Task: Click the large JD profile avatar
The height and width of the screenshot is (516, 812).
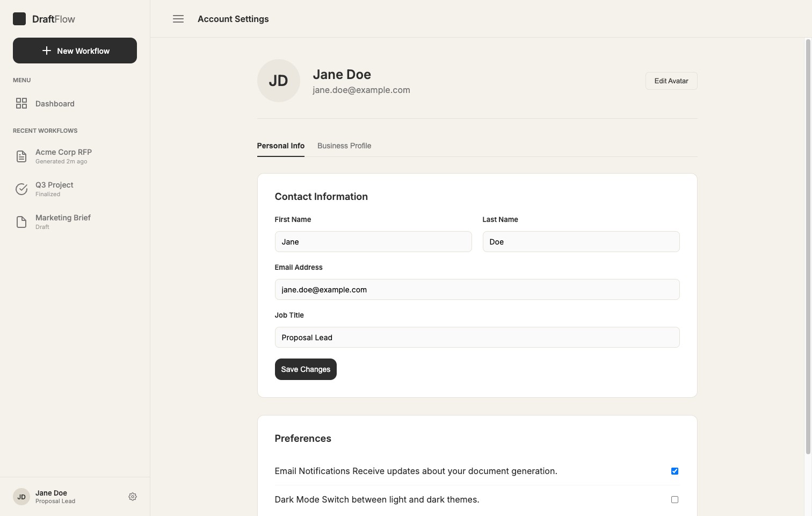Action: (x=278, y=81)
